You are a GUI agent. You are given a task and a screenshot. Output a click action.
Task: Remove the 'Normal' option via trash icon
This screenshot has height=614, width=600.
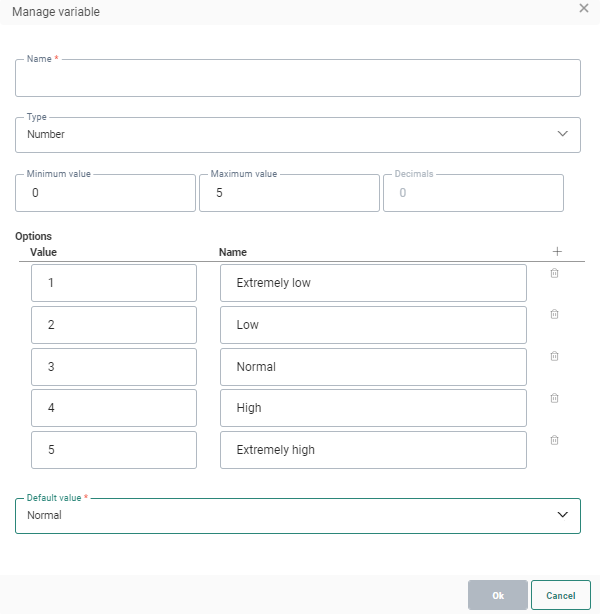point(554,356)
